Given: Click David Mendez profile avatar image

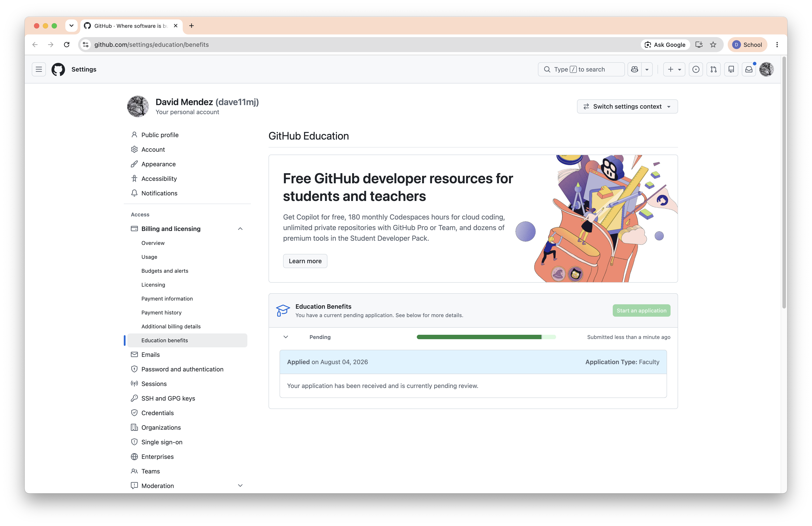Looking at the screenshot, I should tap(138, 106).
